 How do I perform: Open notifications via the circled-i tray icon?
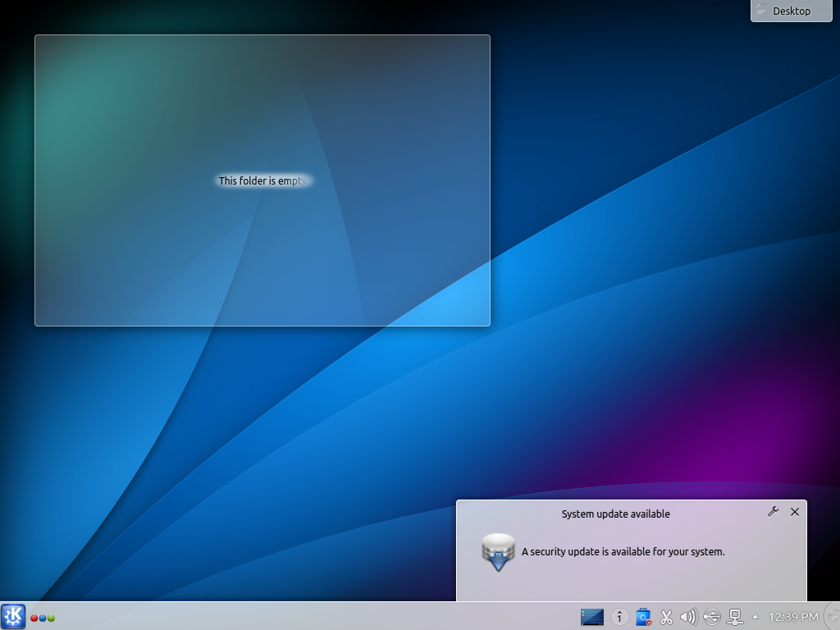pyautogui.click(x=619, y=617)
